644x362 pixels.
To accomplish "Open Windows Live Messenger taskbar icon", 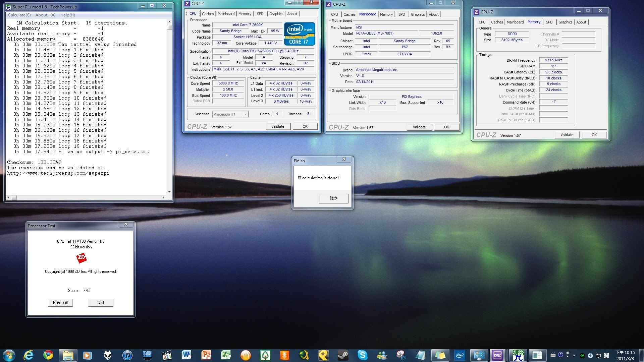I will click(382, 355).
